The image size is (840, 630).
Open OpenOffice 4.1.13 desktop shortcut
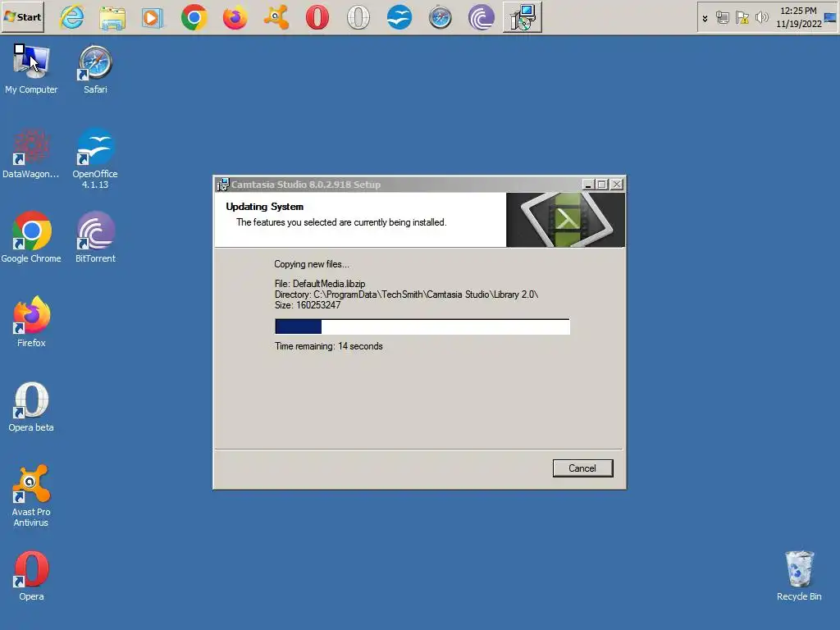click(95, 158)
